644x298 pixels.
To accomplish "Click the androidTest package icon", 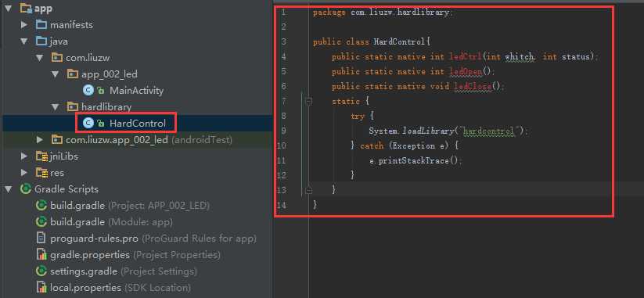I will tap(56, 140).
